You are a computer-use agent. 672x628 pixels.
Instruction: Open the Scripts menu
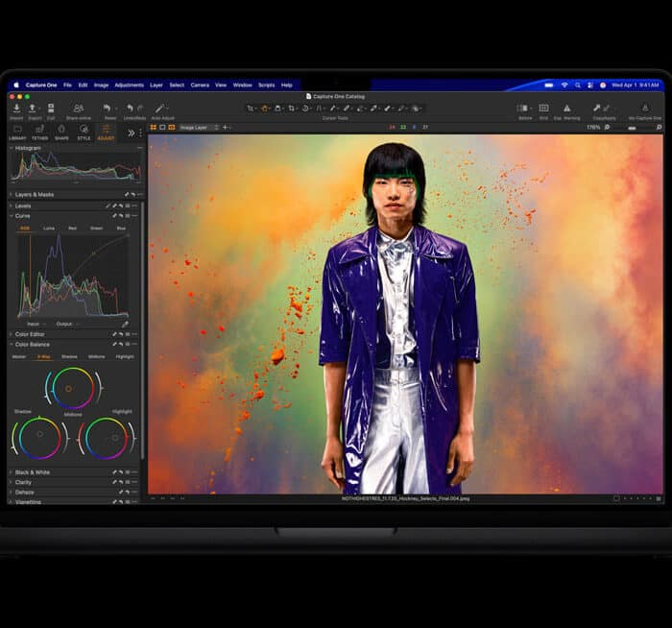[x=266, y=85]
